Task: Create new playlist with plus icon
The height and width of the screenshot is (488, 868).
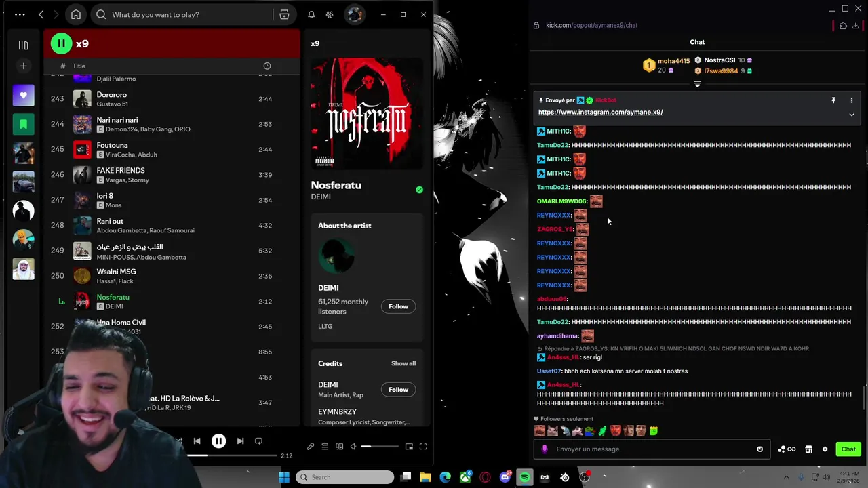Action: (23, 66)
